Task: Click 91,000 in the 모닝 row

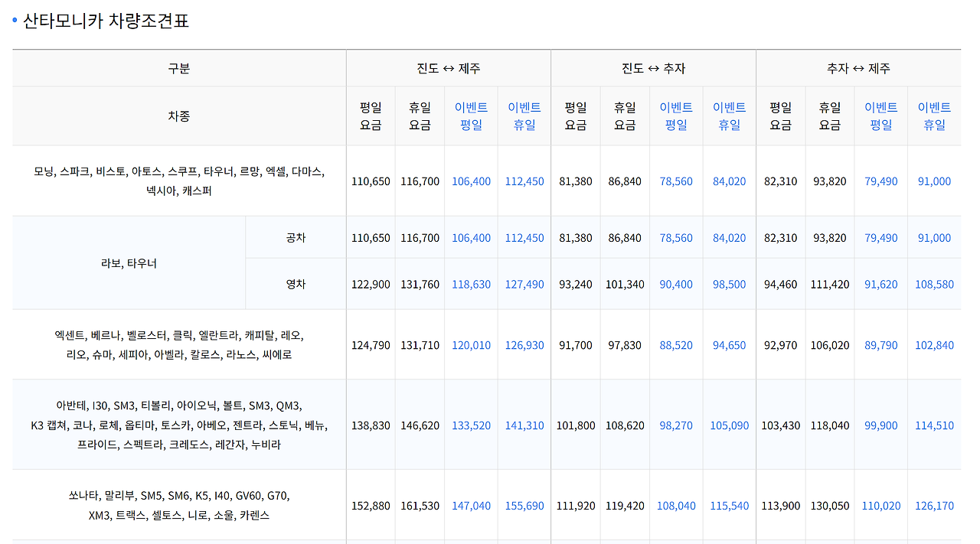Action: click(934, 181)
